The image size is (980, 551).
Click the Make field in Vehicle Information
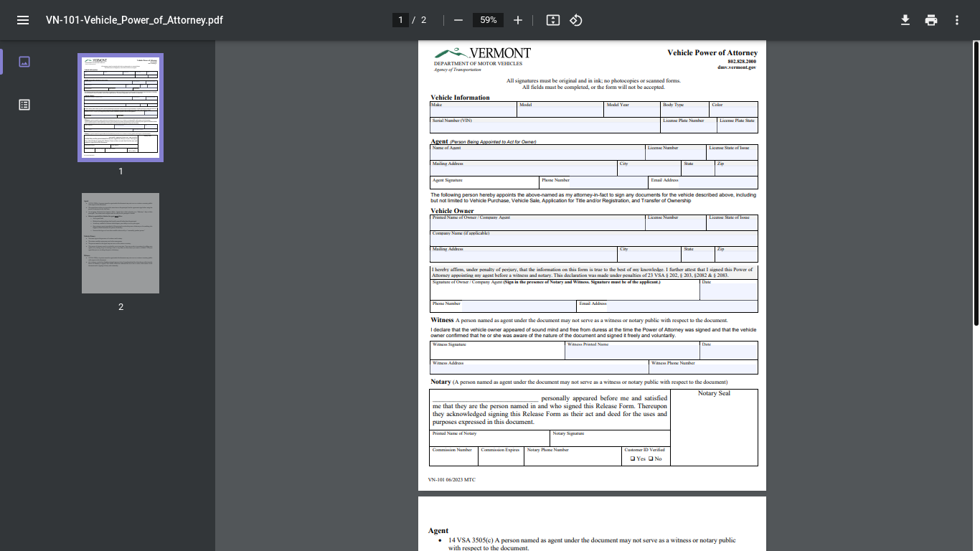[x=473, y=110]
